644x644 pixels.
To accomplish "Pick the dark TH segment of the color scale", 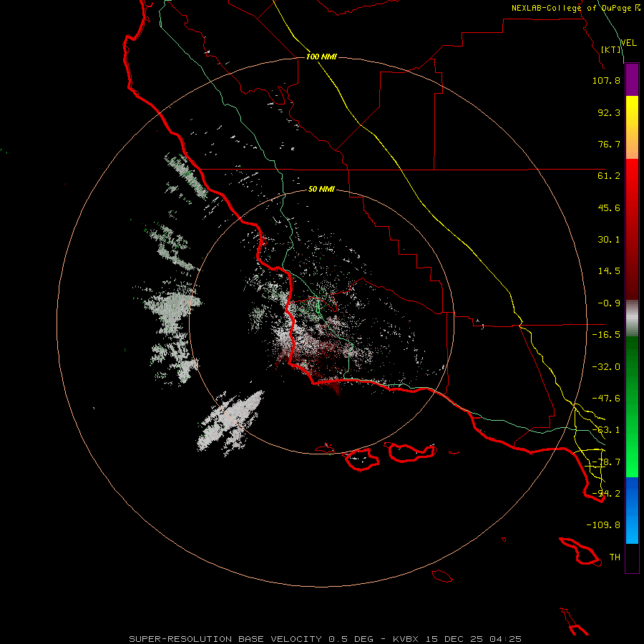I will click(x=632, y=558).
